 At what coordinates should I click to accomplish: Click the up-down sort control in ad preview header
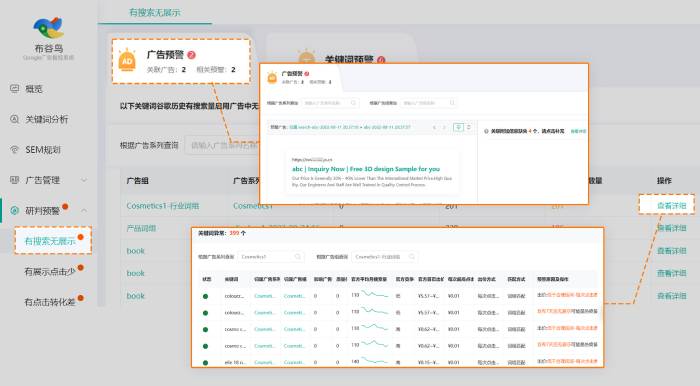[x=469, y=127]
